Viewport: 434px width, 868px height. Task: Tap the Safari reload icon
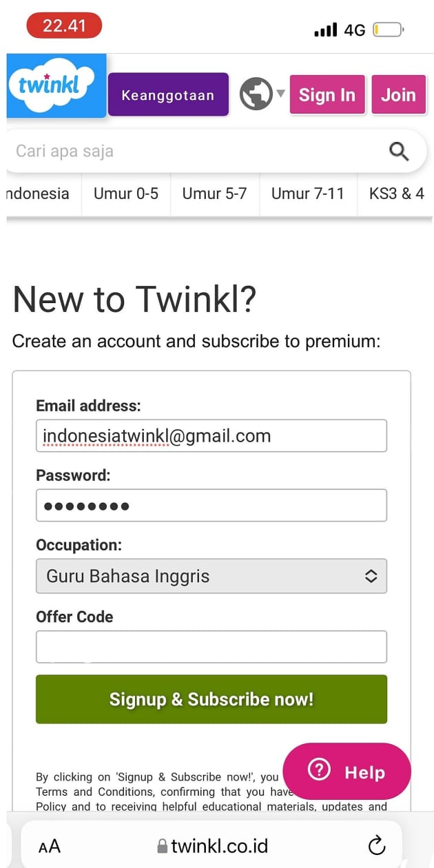pyautogui.click(x=376, y=845)
